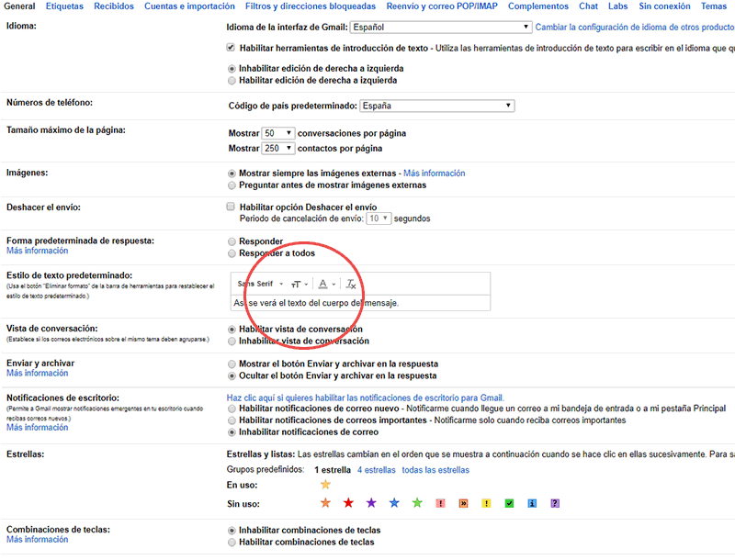Pick the blue star in Sin uso
Image resolution: width=735 pixels, height=560 pixels.
tap(394, 503)
